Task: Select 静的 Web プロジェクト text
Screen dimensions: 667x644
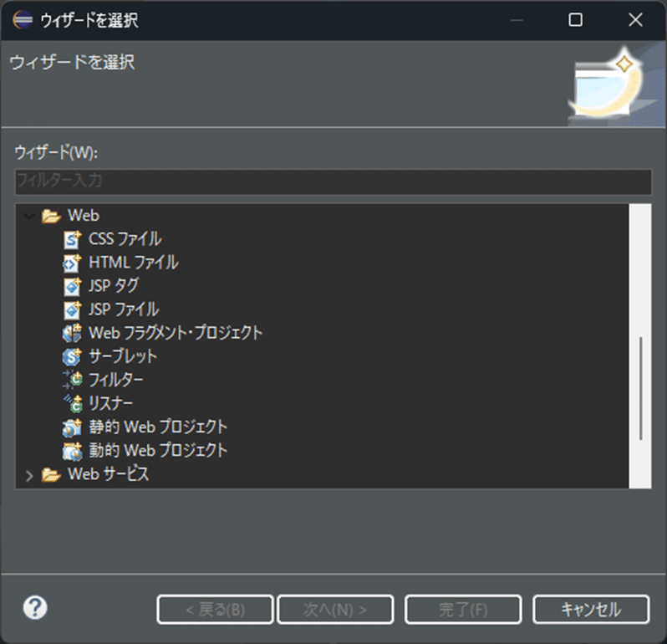Action: point(158,427)
